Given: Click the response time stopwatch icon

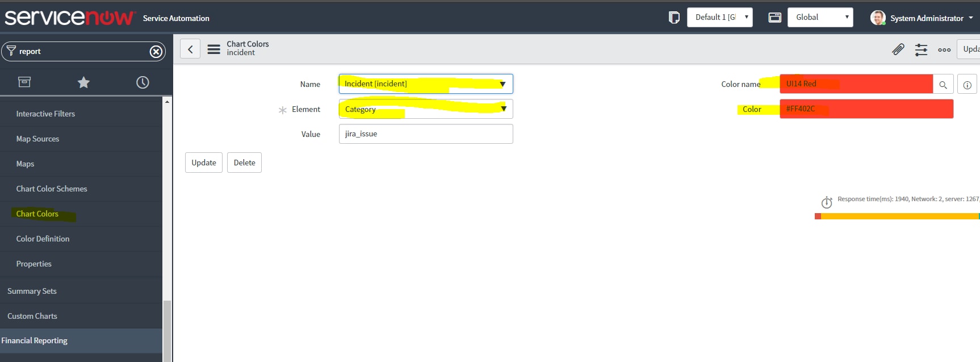Looking at the screenshot, I should tap(827, 202).
